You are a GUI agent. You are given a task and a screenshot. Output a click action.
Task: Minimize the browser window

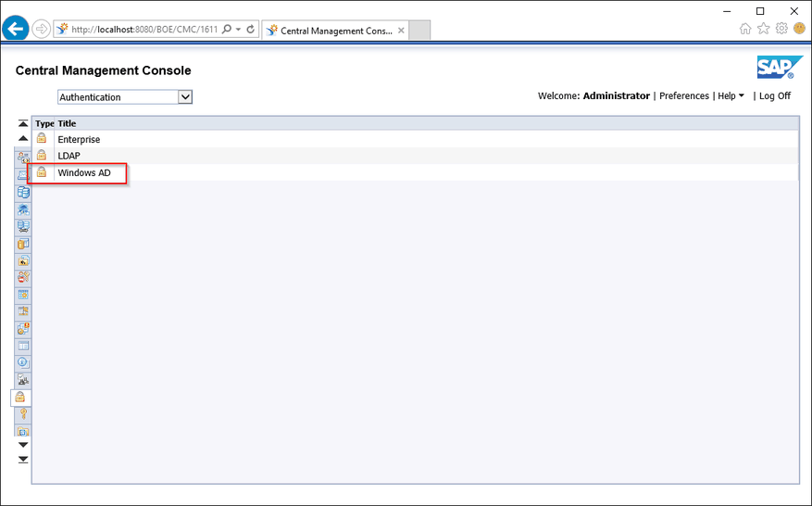[x=727, y=11]
